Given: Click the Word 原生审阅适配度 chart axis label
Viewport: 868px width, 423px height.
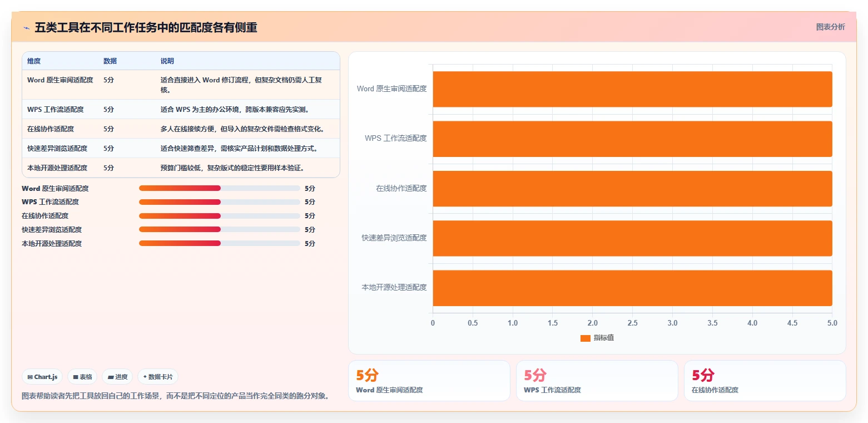Looking at the screenshot, I should pos(392,88).
